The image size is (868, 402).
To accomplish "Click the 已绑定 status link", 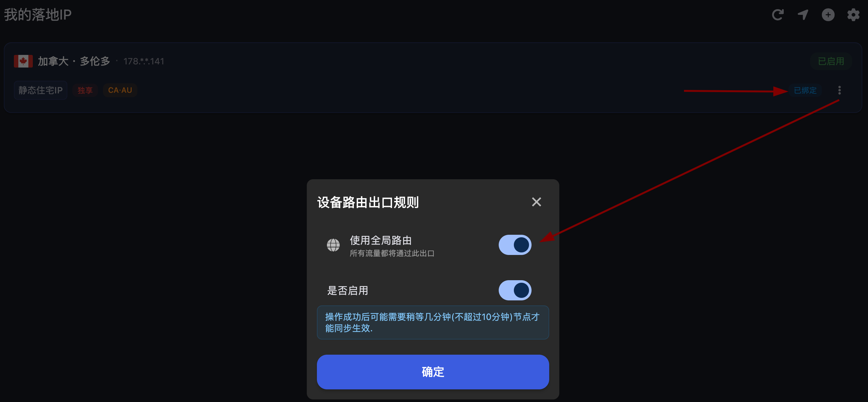I will point(805,90).
